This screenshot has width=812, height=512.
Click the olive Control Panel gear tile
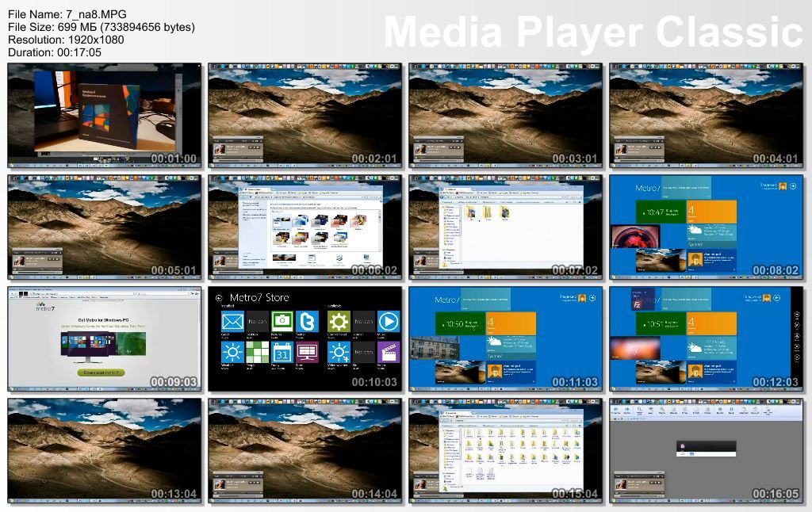(339, 322)
